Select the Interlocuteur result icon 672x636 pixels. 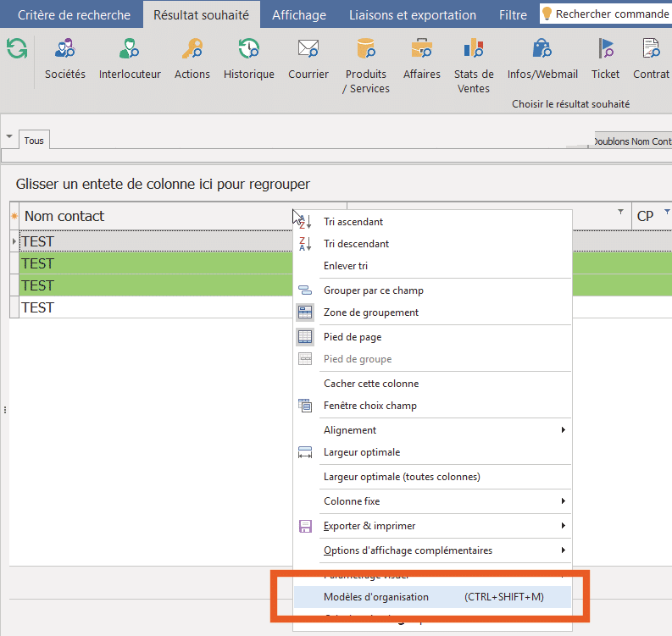[129, 49]
